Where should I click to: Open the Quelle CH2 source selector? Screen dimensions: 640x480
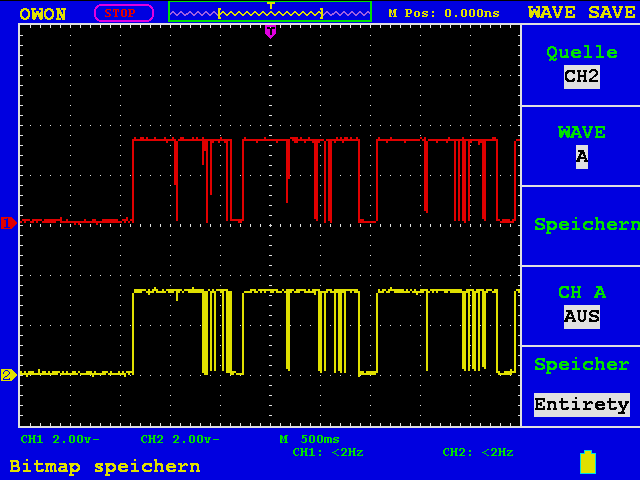581,65
